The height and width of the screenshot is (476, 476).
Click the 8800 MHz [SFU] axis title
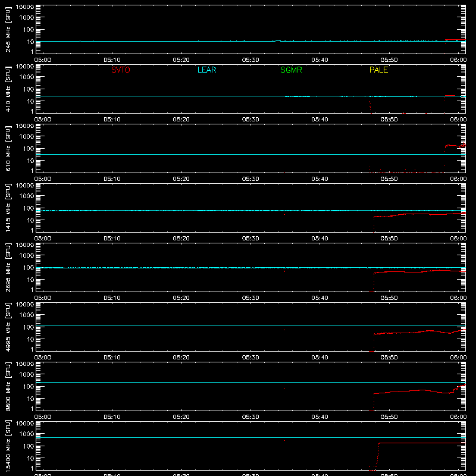click(x=8, y=386)
